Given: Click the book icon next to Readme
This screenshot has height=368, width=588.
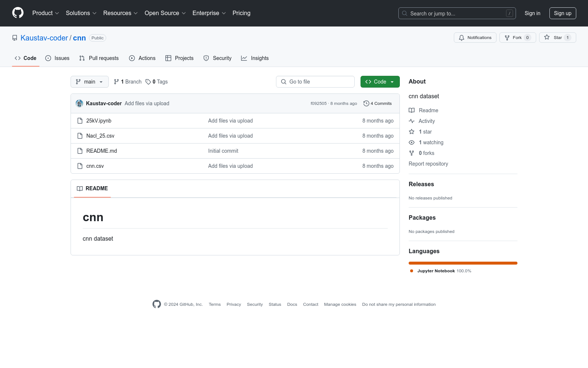Looking at the screenshot, I should pyautogui.click(x=412, y=110).
